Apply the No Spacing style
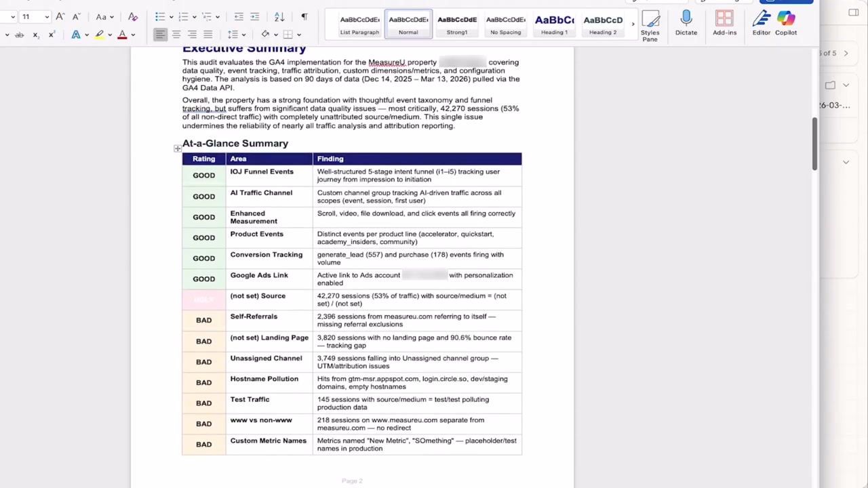 505,24
